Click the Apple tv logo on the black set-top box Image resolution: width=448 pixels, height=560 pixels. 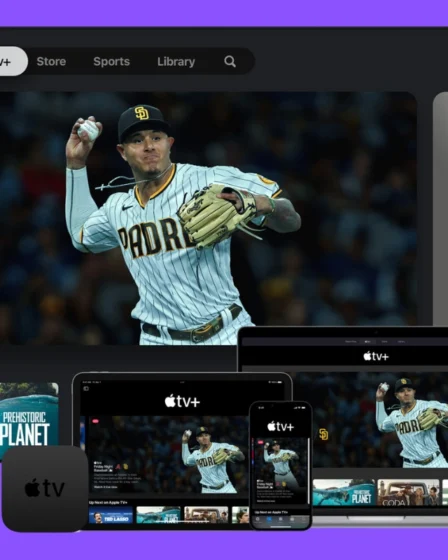(x=45, y=488)
